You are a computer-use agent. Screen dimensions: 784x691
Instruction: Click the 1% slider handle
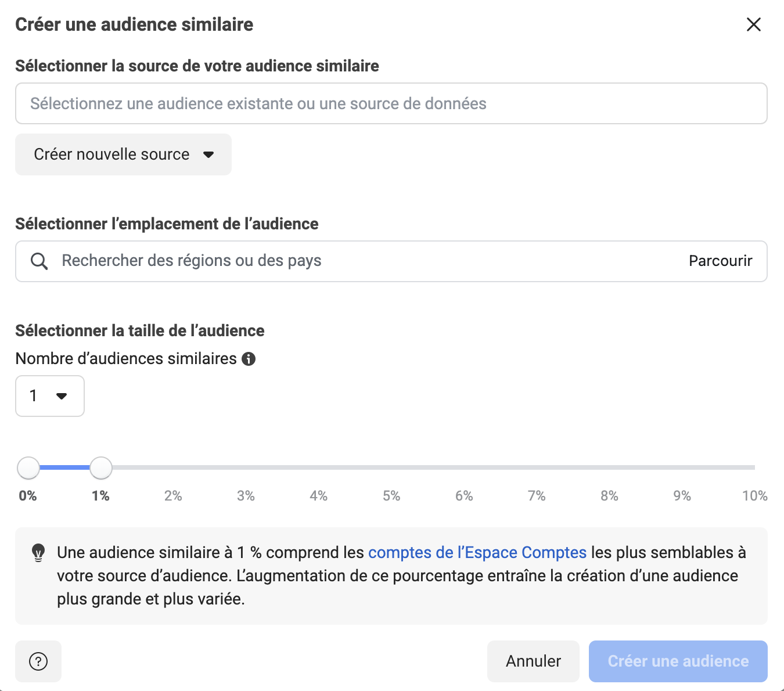click(x=101, y=467)
